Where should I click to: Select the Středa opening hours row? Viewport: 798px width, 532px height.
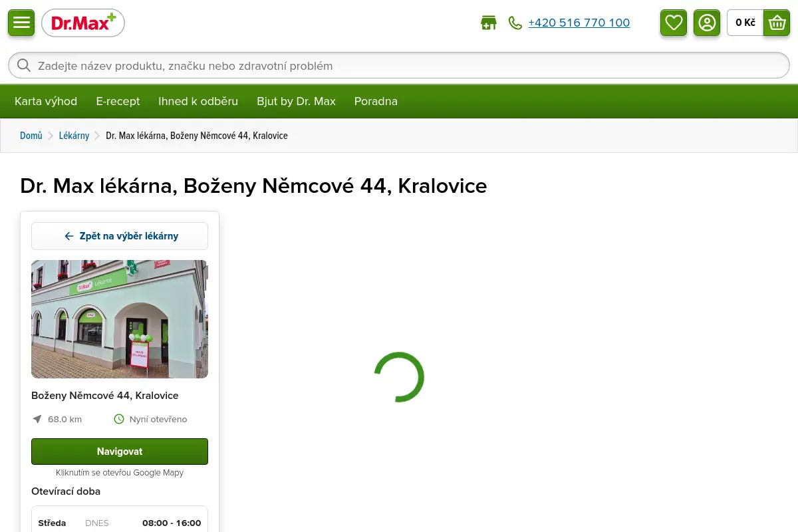[x=120, y=523]
